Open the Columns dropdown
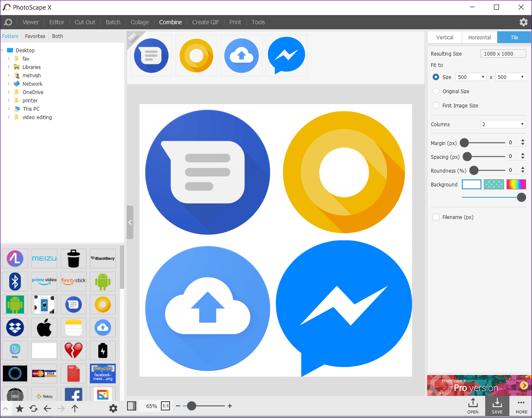The width and height of the screenshot is (532, 418). pyautogui.click(x=503, y=124)
